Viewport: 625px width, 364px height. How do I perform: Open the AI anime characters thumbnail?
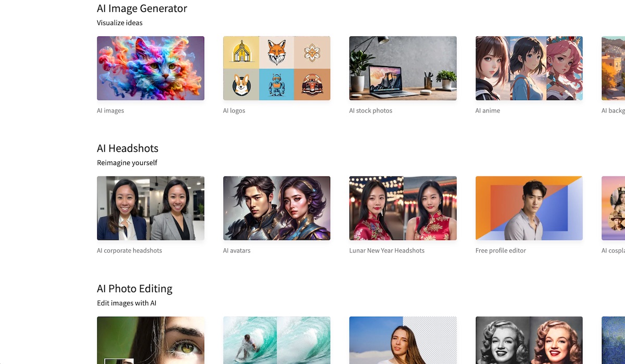click(529, 68)
